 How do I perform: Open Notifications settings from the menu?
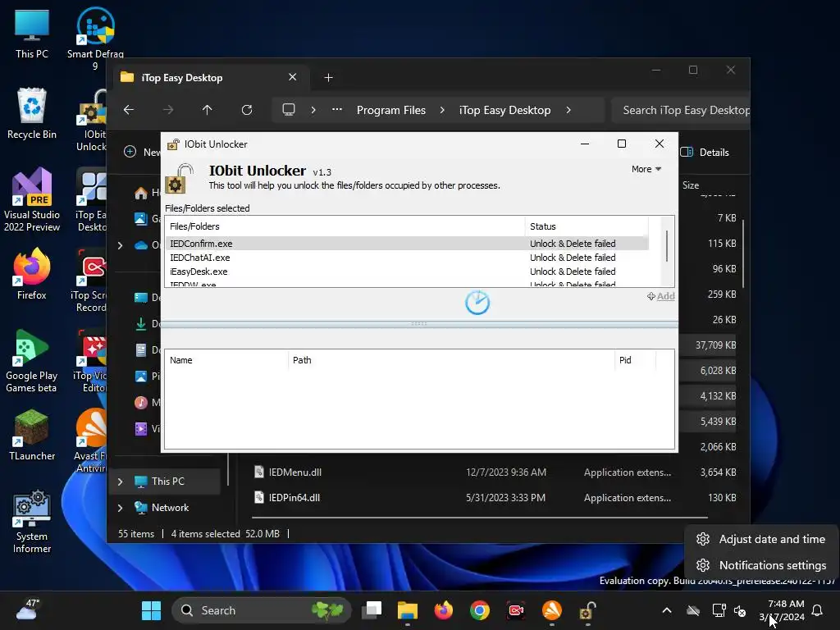pos(762,565)
